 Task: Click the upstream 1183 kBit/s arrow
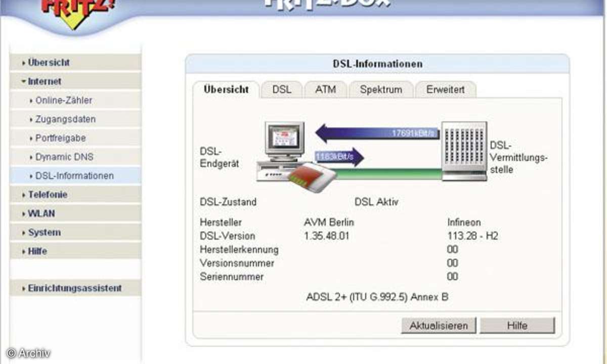[x=339, y=157]
